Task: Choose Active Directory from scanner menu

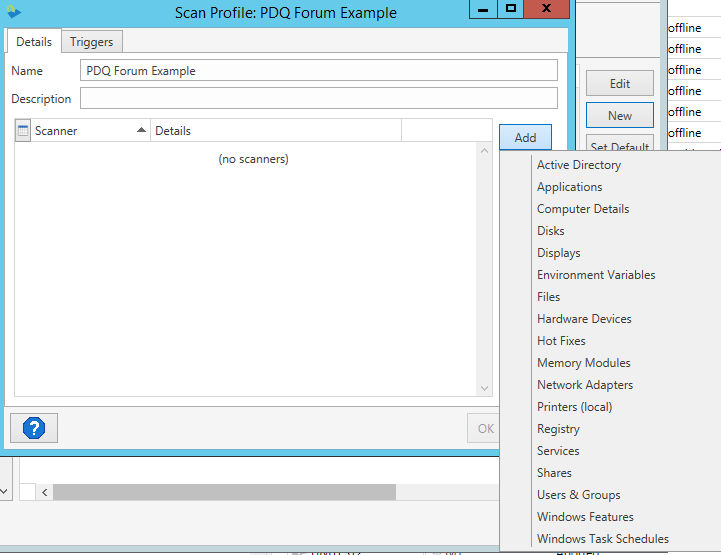Action: click(578, 165)
